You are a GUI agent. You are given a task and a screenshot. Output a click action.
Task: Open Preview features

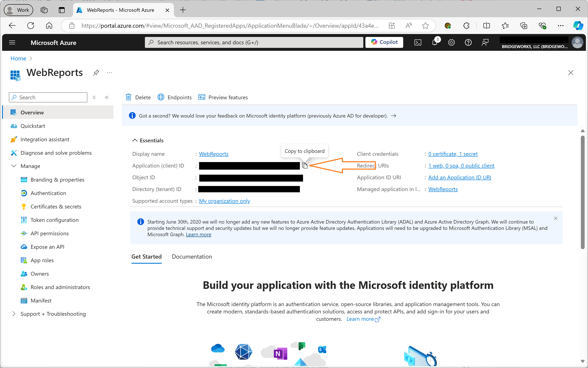(223, 97)
